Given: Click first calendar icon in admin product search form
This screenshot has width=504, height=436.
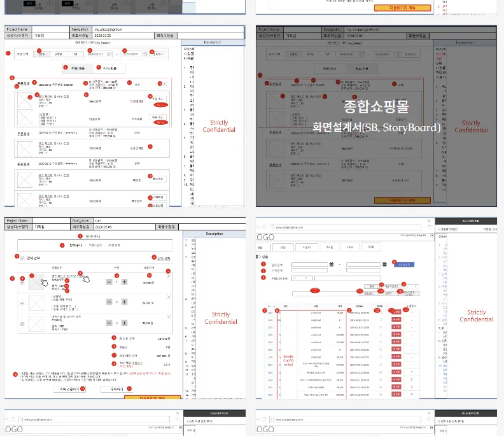Looking at the screenshot, I should coord(332,264).
